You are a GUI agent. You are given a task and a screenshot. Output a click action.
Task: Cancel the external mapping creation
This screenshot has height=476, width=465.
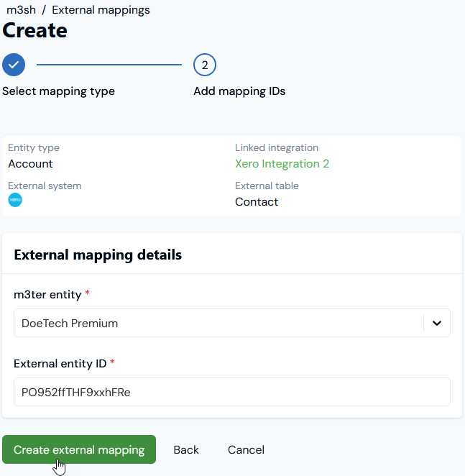(247, 449)
